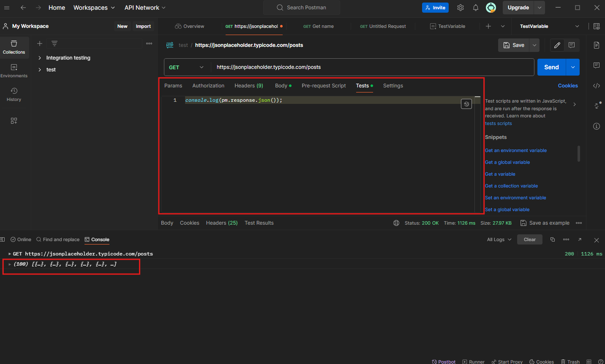Clear the console logs
The width and height of the screenshot is (605, 364).
pyautogui.click(x=530, y=239)
